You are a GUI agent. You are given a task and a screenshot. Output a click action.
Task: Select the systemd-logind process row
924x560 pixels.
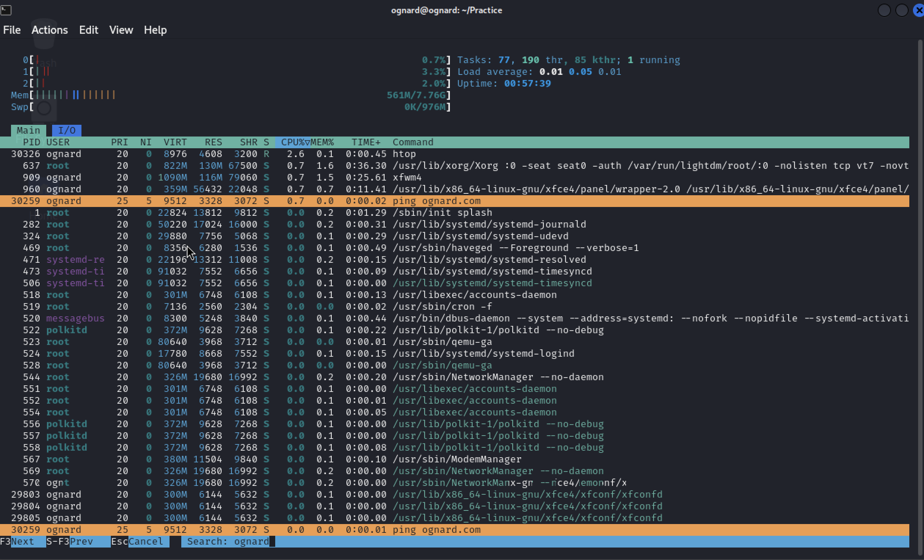pos(455,353)
